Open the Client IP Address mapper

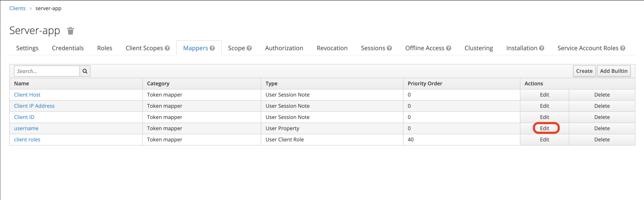coord(34,106)
